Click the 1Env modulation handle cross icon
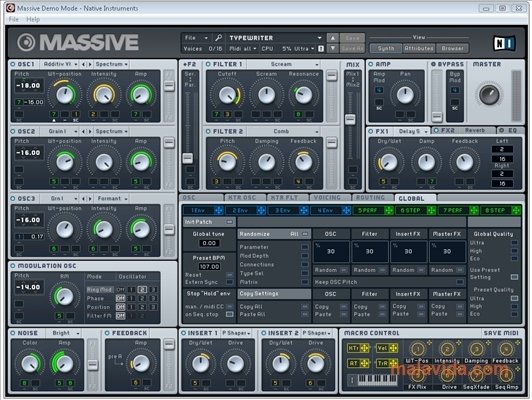This screenshot has width=532, height=400. pos(218,210)
